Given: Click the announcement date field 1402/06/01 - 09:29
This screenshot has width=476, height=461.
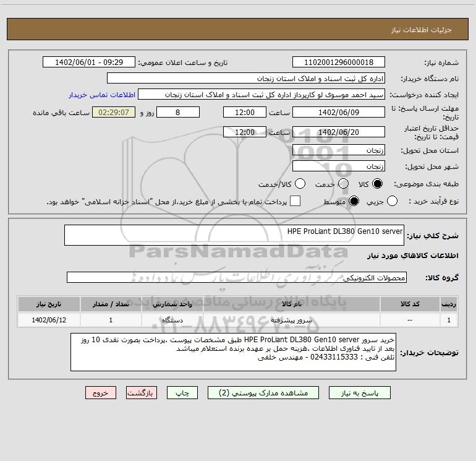Looking at the screenshot, I should click(89, 62).
